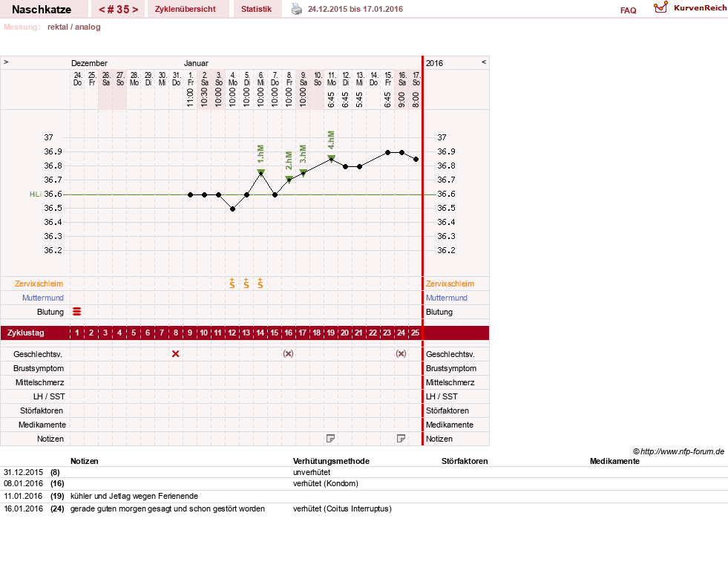728x579 pixels.
Task: Open the KurvenReich logo icon
Action: point(660,8)
